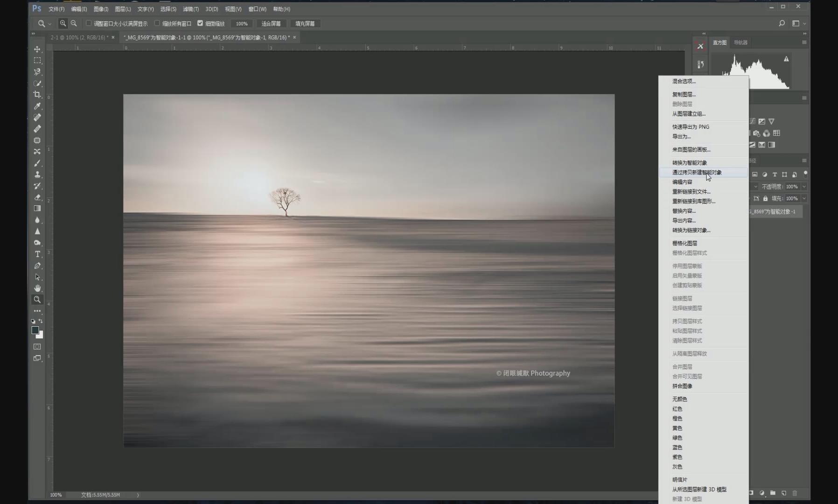838x504 pixels.
Task: Select the Hand tool
Action: coord(37,288)
